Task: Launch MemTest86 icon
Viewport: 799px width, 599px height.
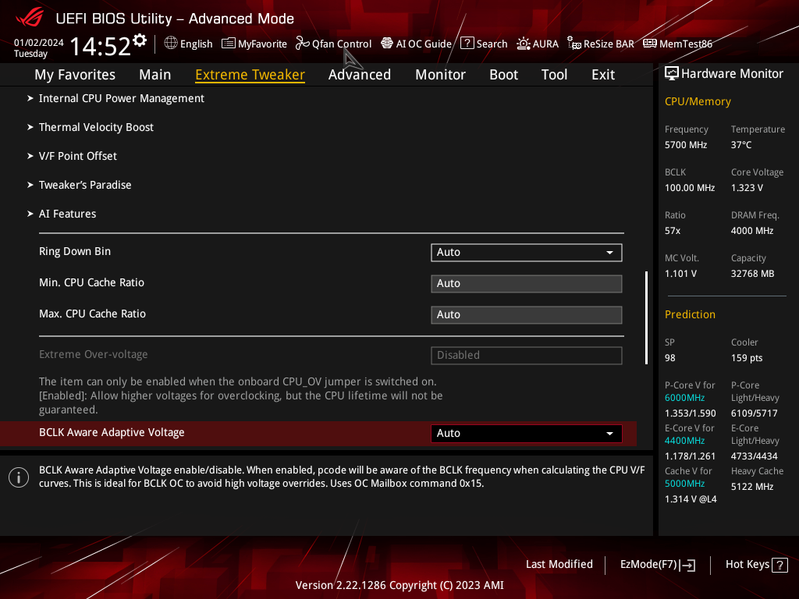Action: tap(650, 43)
